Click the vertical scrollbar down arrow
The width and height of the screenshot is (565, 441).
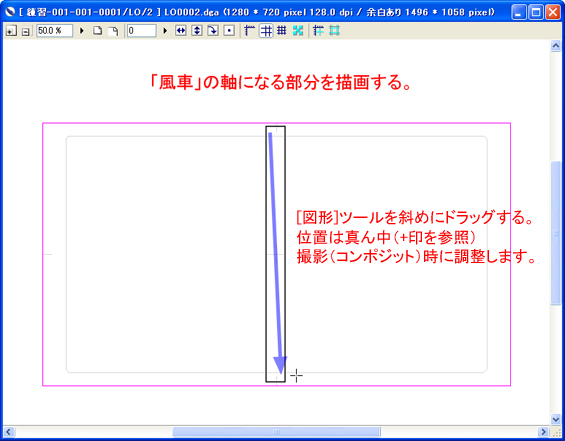556,419
